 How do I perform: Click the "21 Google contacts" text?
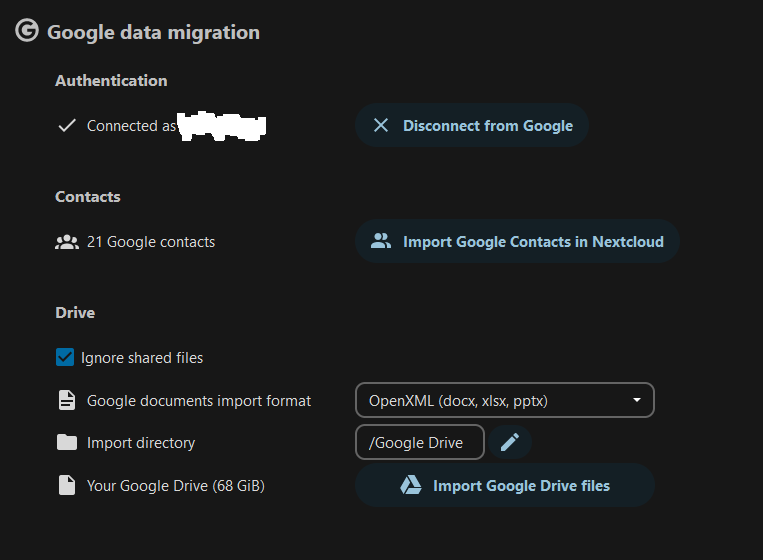(151, 242)
